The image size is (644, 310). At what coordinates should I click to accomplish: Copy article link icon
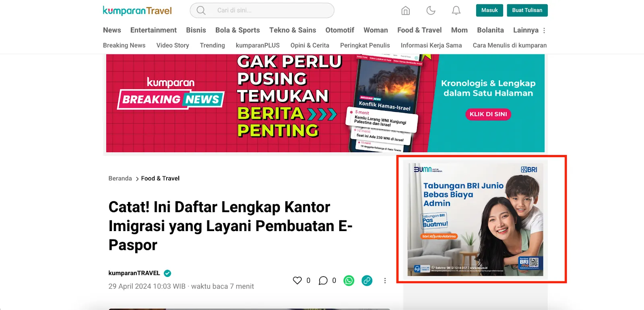tap(367, 281)
